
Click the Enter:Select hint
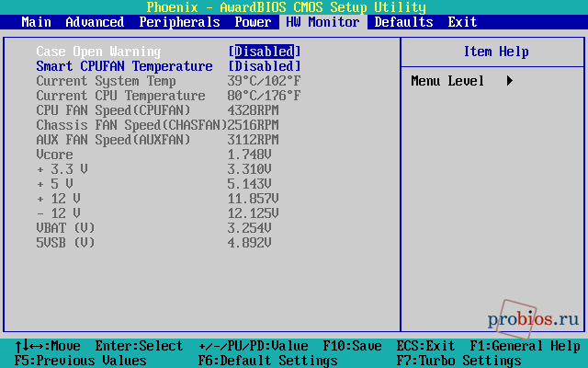139,346
